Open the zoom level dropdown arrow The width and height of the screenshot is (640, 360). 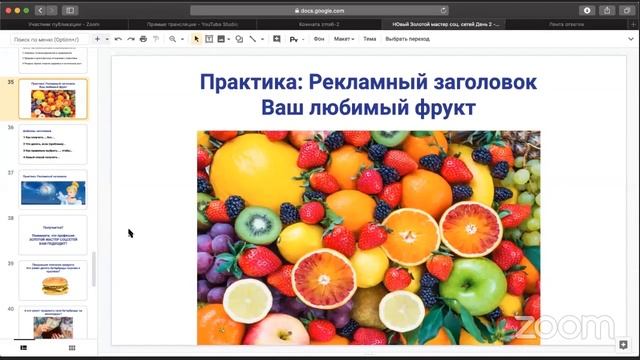182,39
